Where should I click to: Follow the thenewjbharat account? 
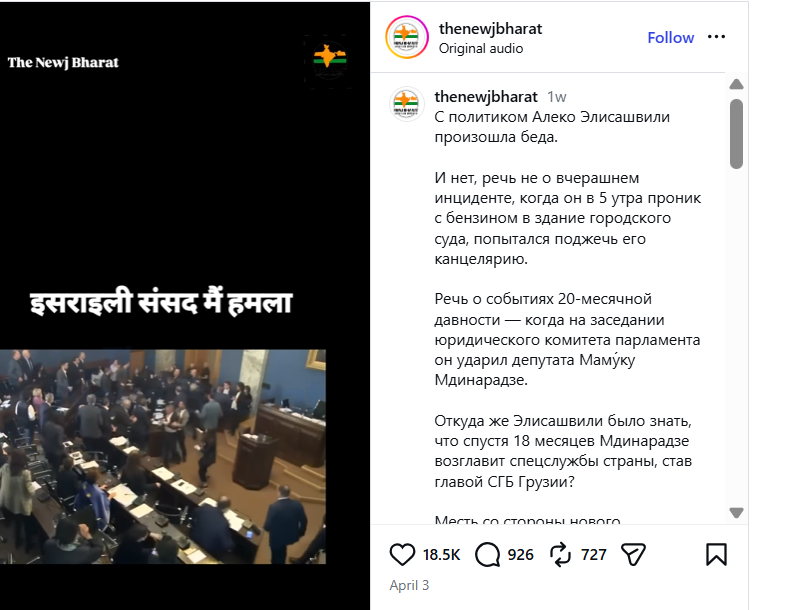671,38
